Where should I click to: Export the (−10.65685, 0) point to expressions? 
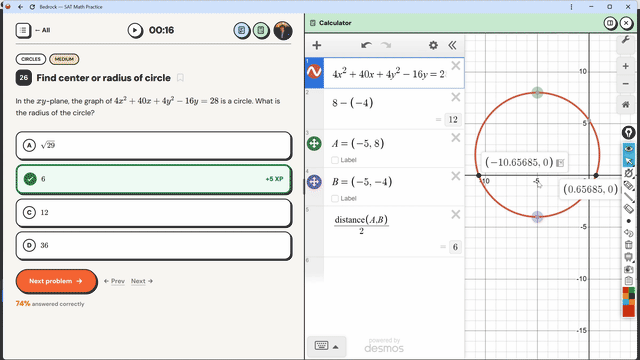coord(560,163)
